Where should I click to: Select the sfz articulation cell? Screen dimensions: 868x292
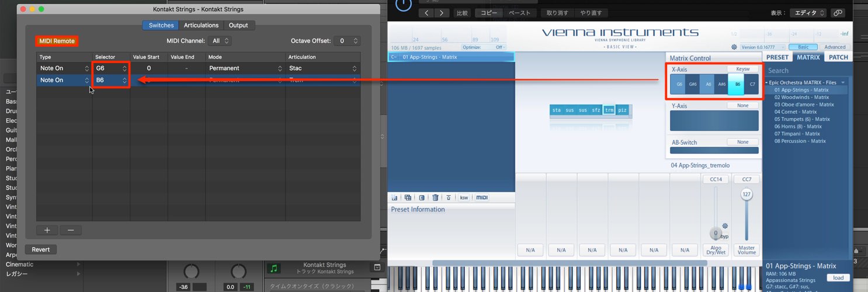pyautogui.click(x=596, y=110)
